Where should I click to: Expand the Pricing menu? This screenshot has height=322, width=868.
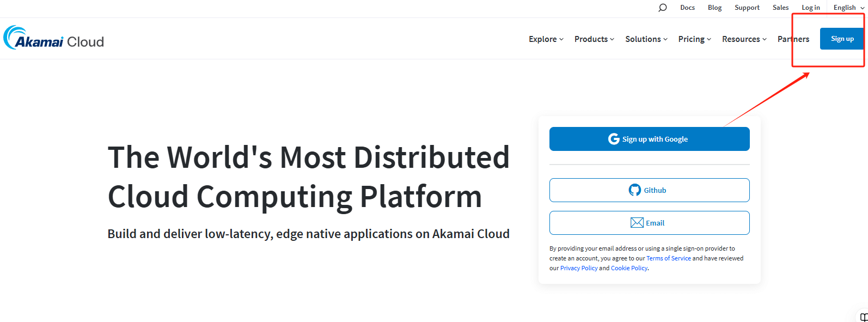694,39
